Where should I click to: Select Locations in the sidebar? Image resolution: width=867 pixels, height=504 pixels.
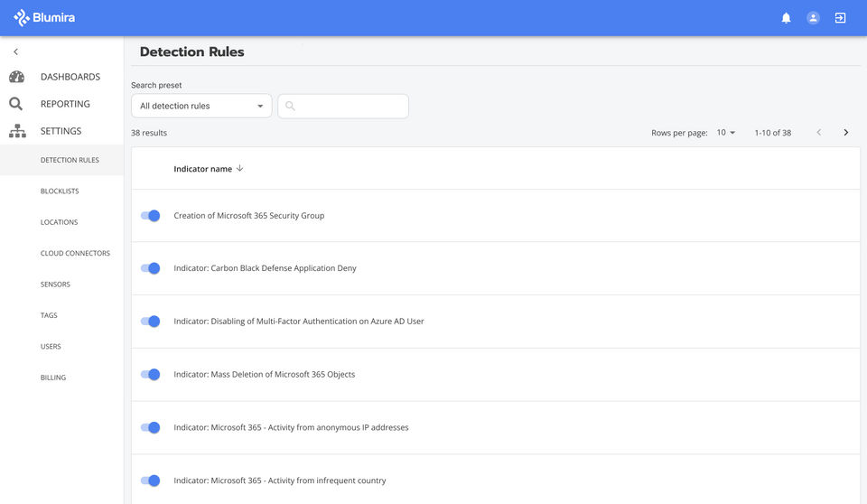60,222
